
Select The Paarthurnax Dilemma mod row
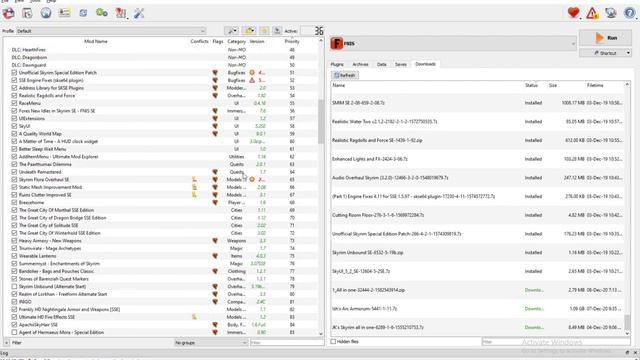(161, 164)
